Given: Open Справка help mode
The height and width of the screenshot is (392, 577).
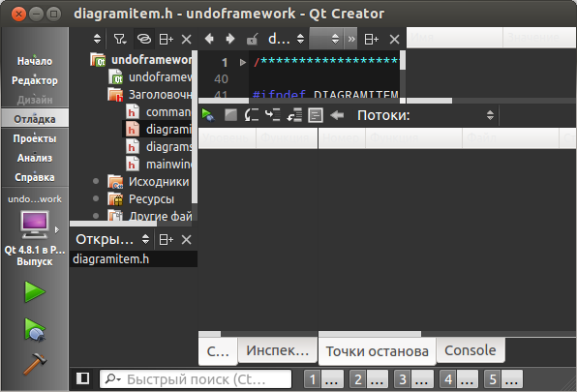Looking at the screenshot, I should tap(35, 177).
